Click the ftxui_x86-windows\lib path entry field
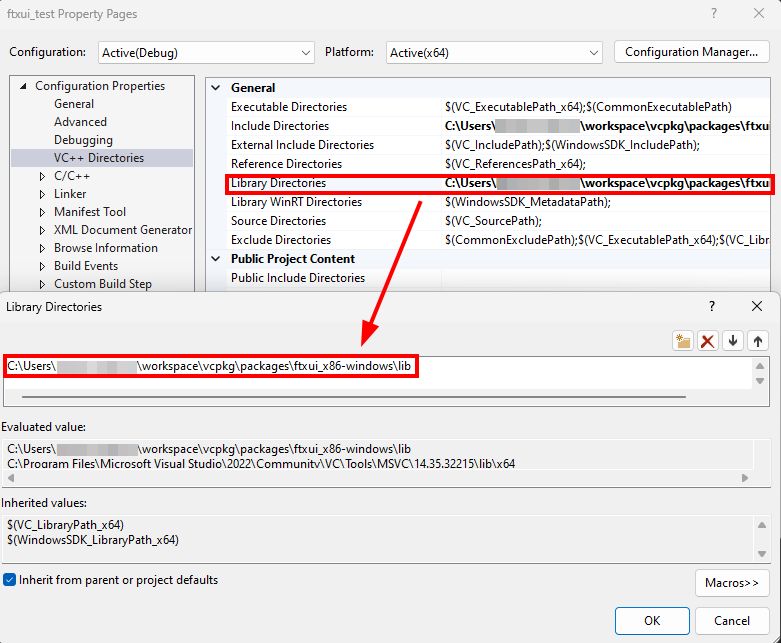This screenshot has height=643, width=781. (x=211, y=366)
